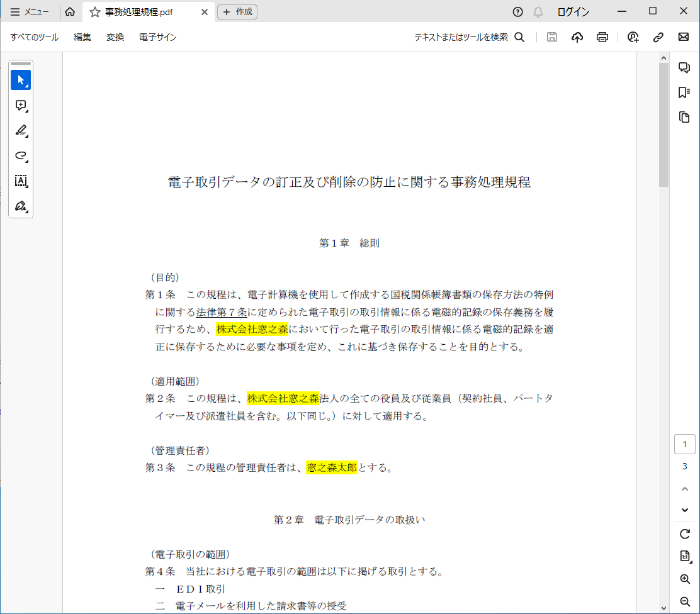Viewport: 700px width, 614px height.
Task: Create a new document with 作成
Action: [x=237, y=11]
